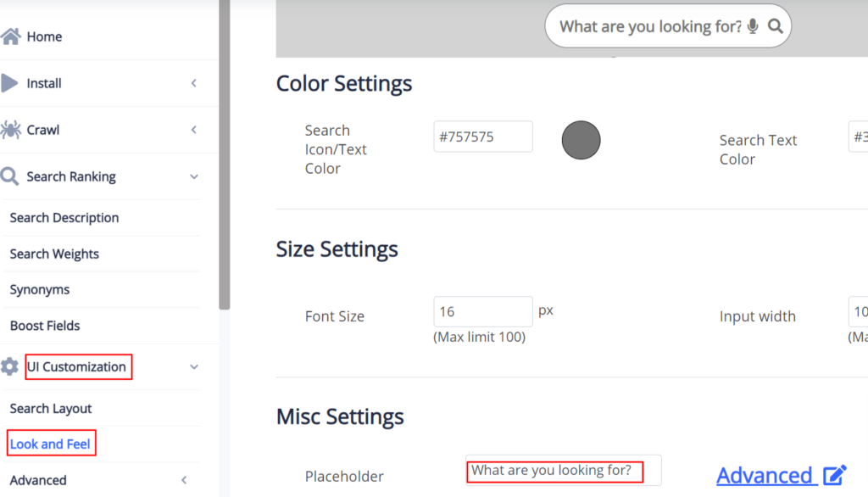
Task: Click the Search Ranking magnifier icon
Action: tap(11, 176)
